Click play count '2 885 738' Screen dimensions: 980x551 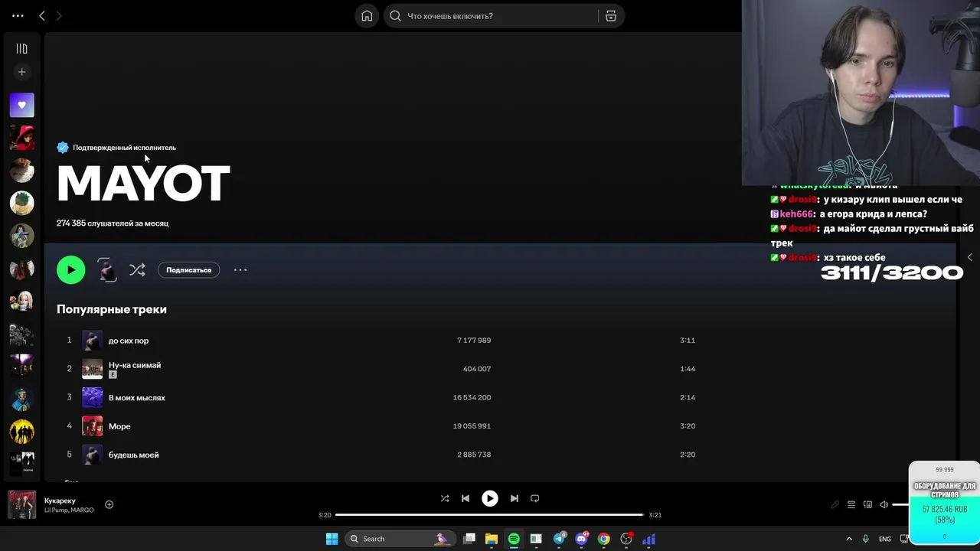tap(474, 455)
